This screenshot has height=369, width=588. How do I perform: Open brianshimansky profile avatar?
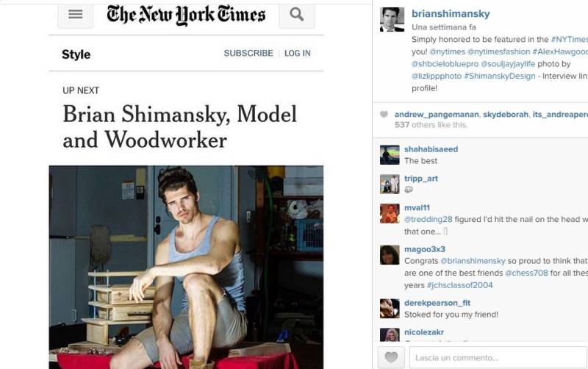tap(392, 20)
